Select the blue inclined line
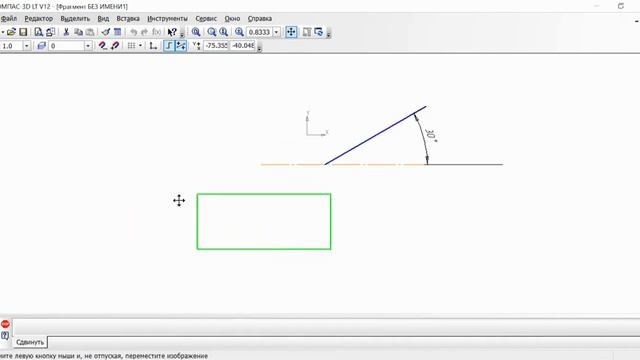 tap(375, 136)
